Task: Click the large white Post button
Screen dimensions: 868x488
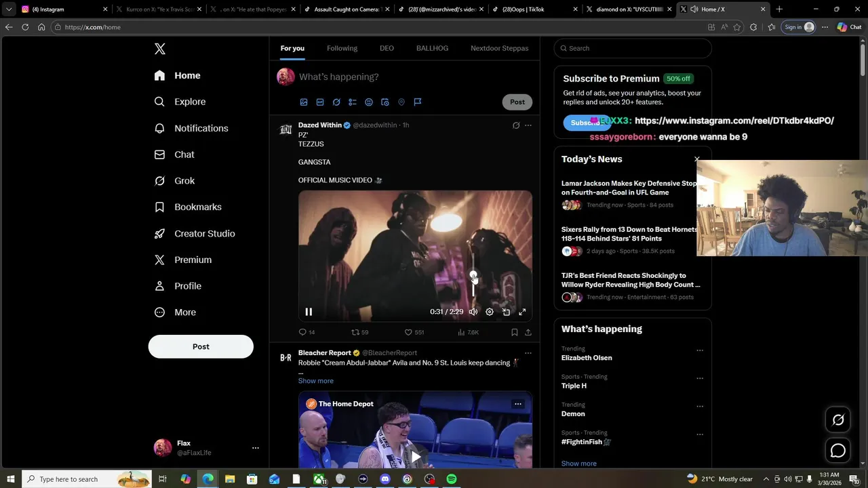Action: (x=201, y=346)
